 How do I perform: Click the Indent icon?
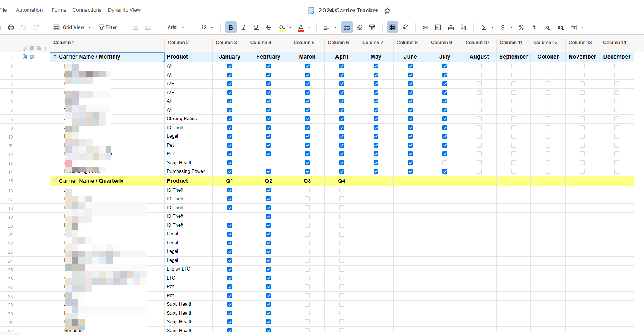click(x=148, y=27)
